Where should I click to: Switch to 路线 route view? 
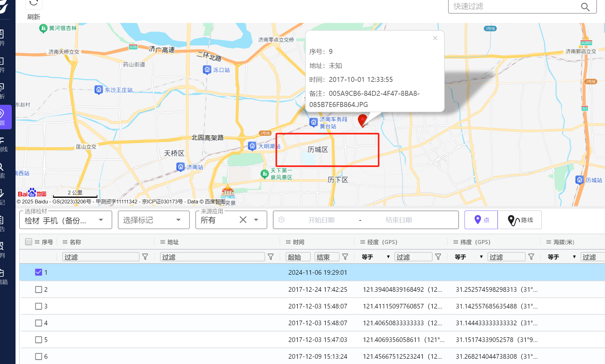point(520,220)
